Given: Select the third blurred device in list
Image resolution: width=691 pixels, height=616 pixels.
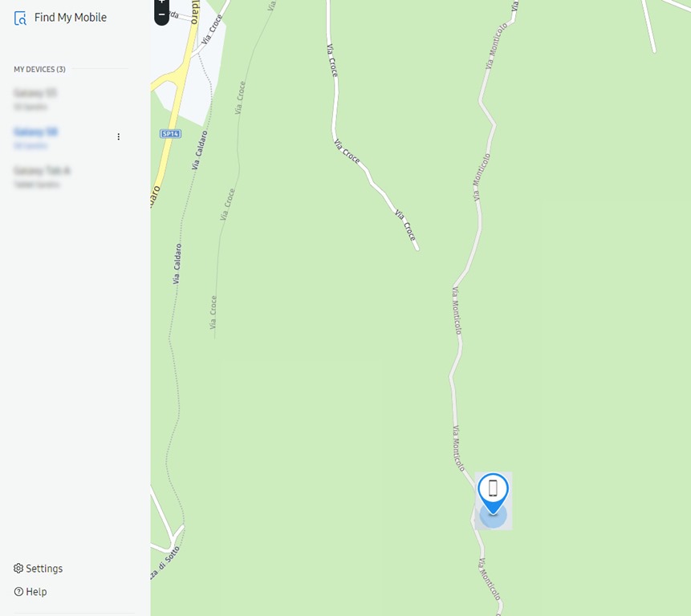Looking at the screenshot, I should 42,176.
